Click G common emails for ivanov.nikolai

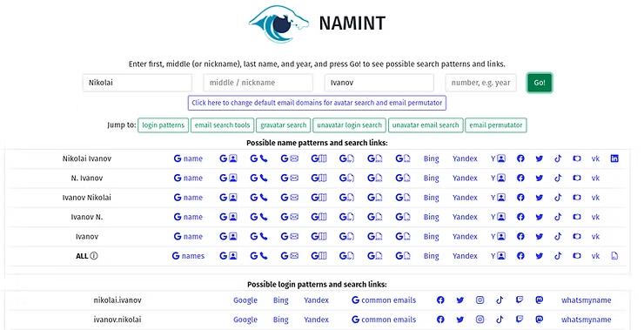[384, 320]
